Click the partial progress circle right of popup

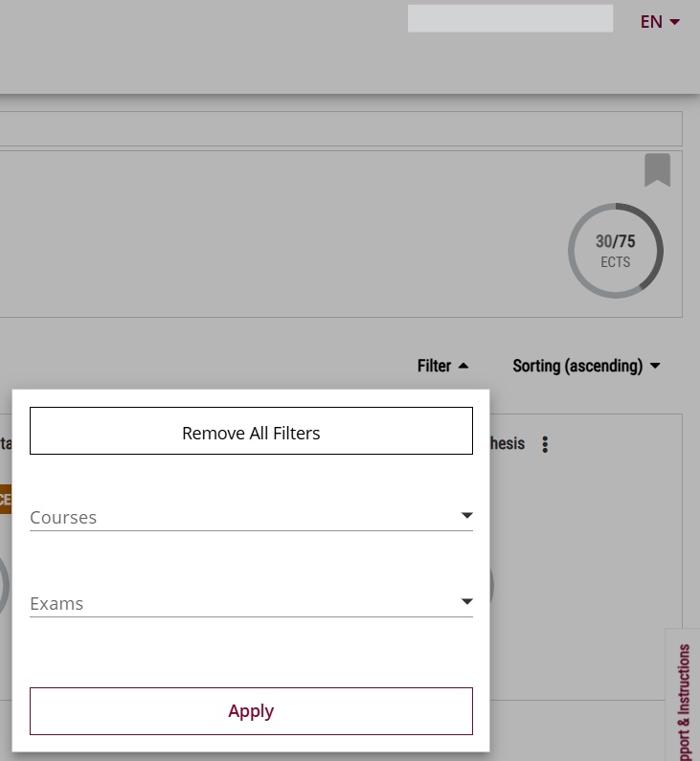pyautogui.click(x=492, y=586)
